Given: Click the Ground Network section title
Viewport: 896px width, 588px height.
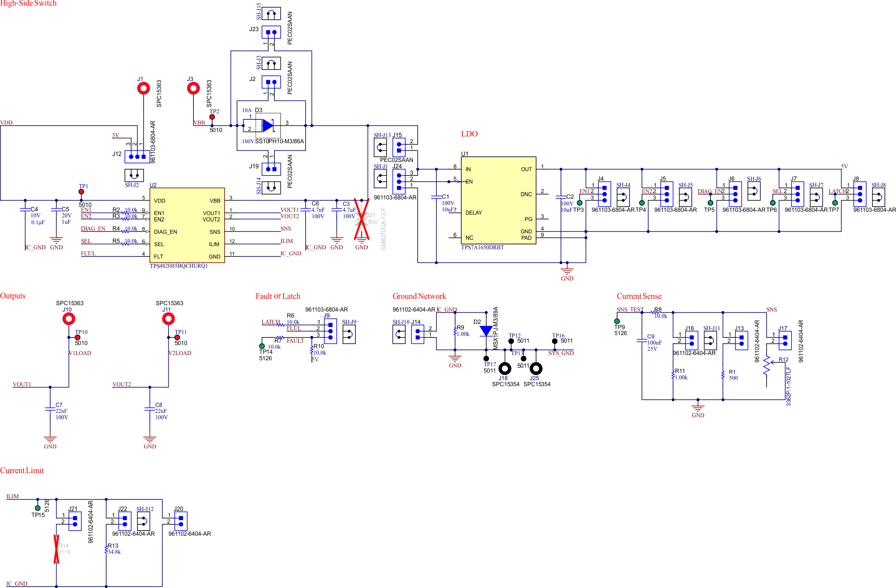Looking at the screenshot, I should tap(419, 296).
